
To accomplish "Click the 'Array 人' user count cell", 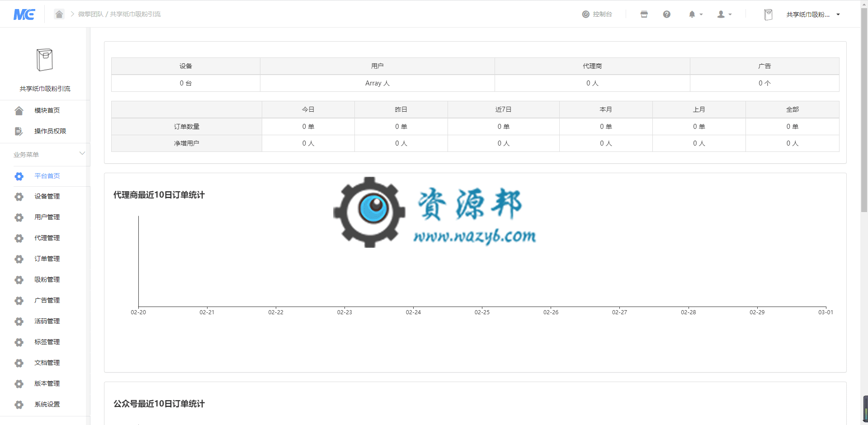I will 377,83.
